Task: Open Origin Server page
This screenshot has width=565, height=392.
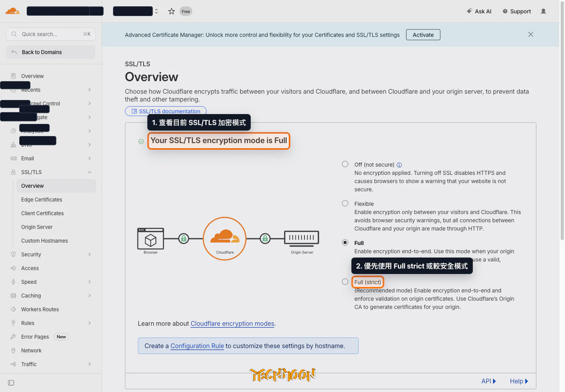Action: coord(37,227)
